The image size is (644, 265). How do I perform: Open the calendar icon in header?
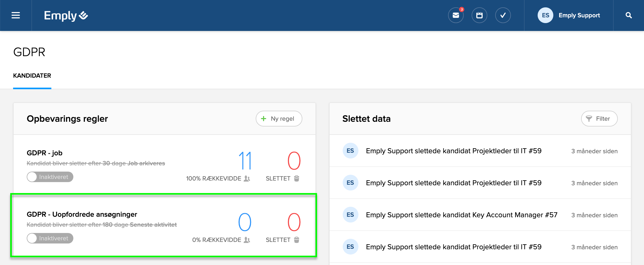479,15
